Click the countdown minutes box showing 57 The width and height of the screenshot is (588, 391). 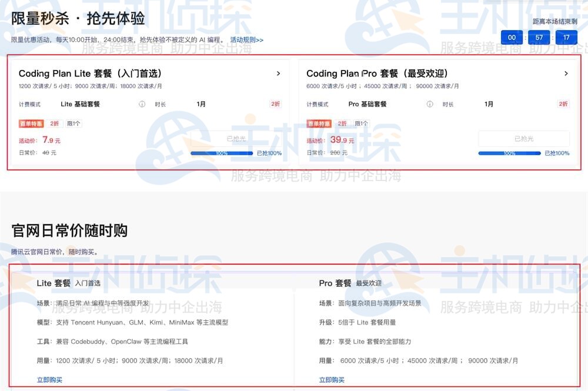(x=539, y=37)
